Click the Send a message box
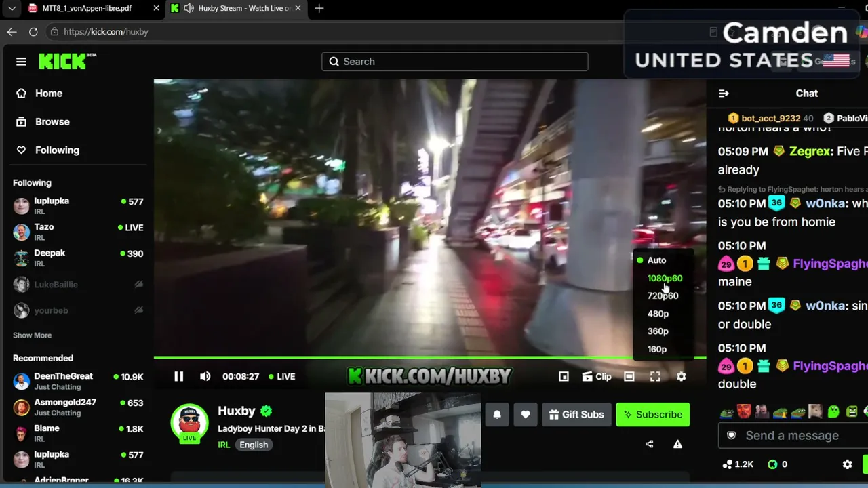 (x=793, y=436)
